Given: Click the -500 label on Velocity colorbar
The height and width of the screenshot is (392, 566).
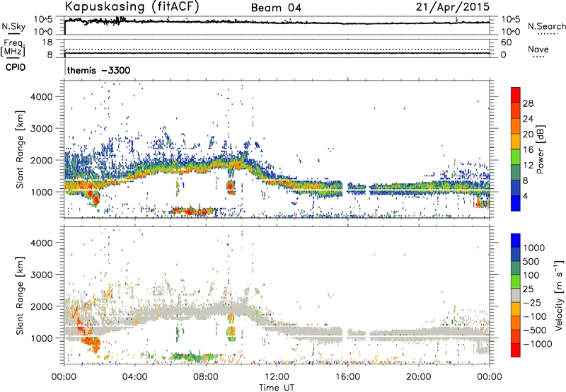Looking at the screenshot, I should click(535, 330).
